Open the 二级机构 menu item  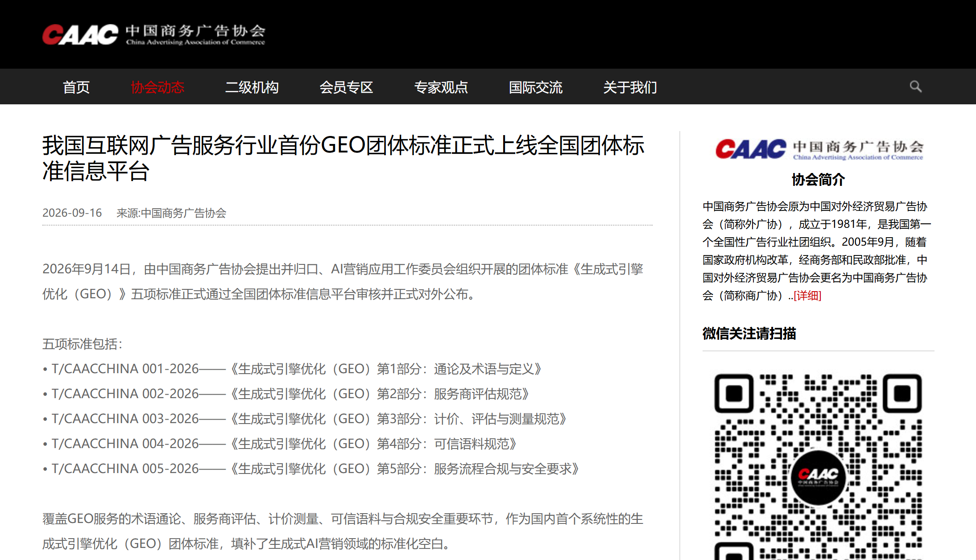252,87
